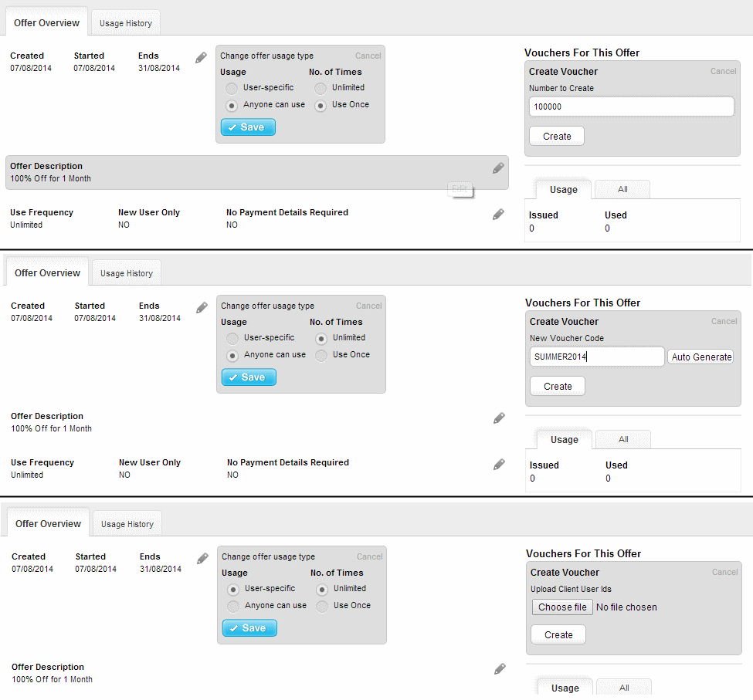Image resolution: width=753 pixels, height=700 pixels.
Task: Click the edit pencil beside the dates in the top panel
Action: click(201, 58)
